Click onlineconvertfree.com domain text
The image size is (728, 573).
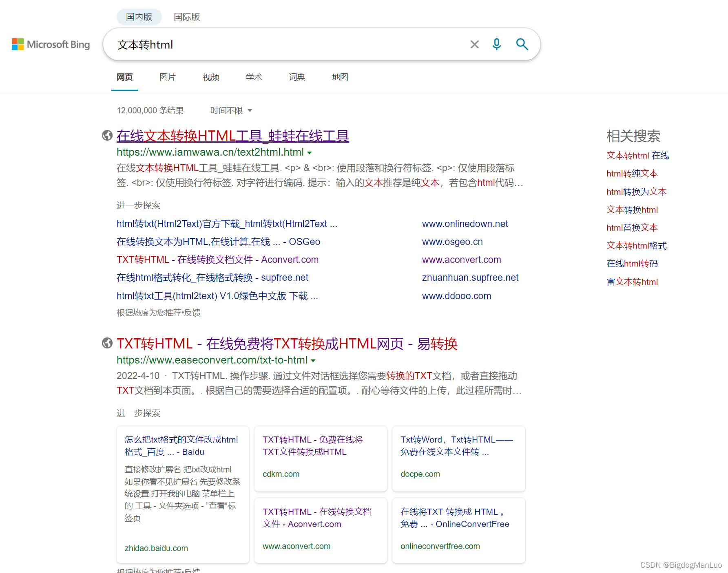coord(440,546)
